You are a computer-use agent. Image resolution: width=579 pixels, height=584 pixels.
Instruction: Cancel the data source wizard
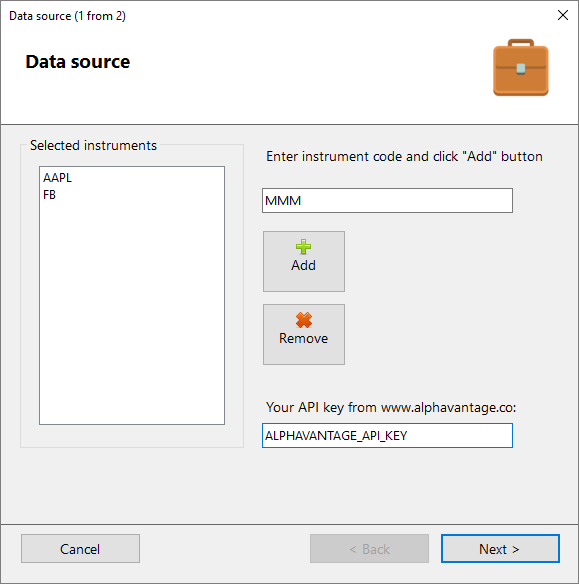click(80, 549)
